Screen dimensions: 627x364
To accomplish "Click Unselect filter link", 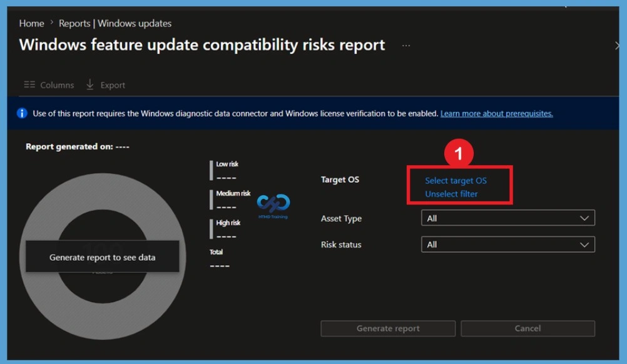I will click(x=451, y=194).
